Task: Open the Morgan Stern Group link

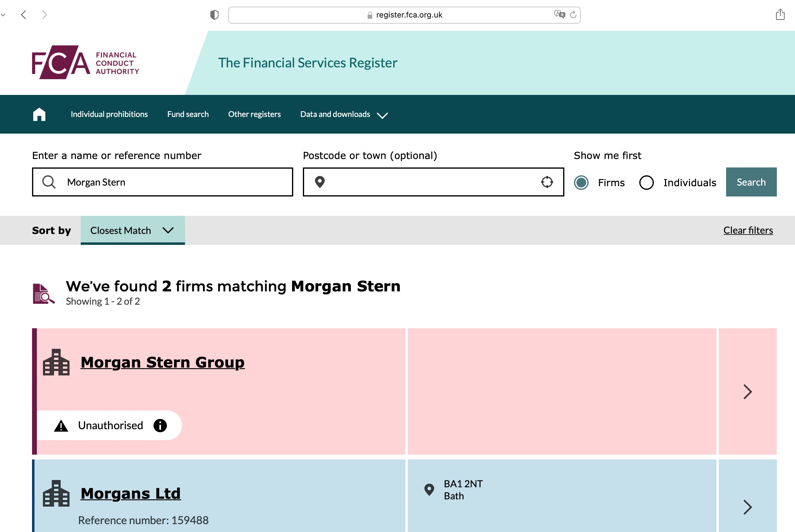Action: point(163,362)
